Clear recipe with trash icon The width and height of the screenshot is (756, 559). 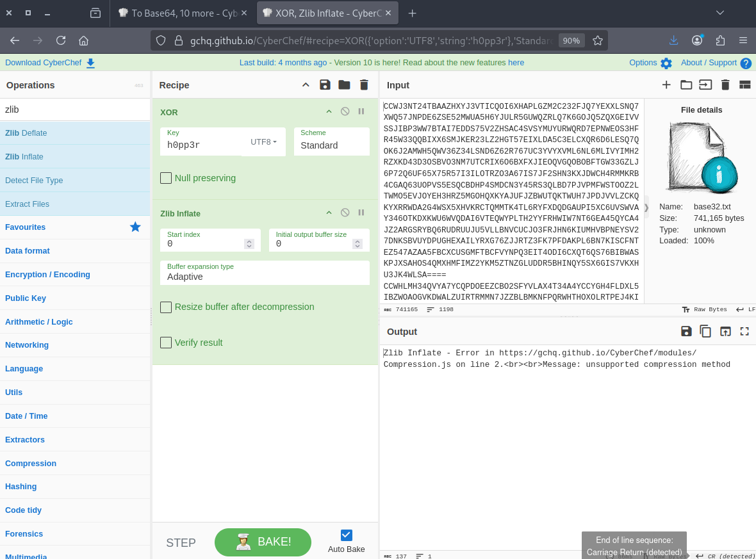point(364,85)
